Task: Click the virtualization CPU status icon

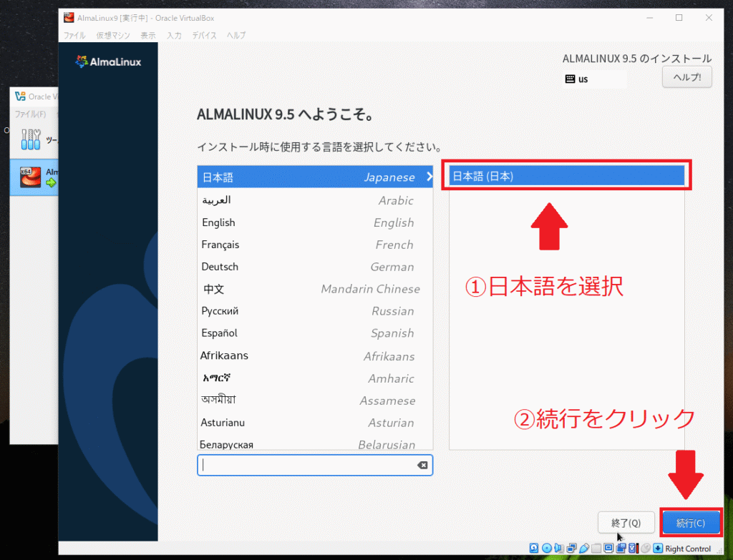Action: [x=633, y=548]
